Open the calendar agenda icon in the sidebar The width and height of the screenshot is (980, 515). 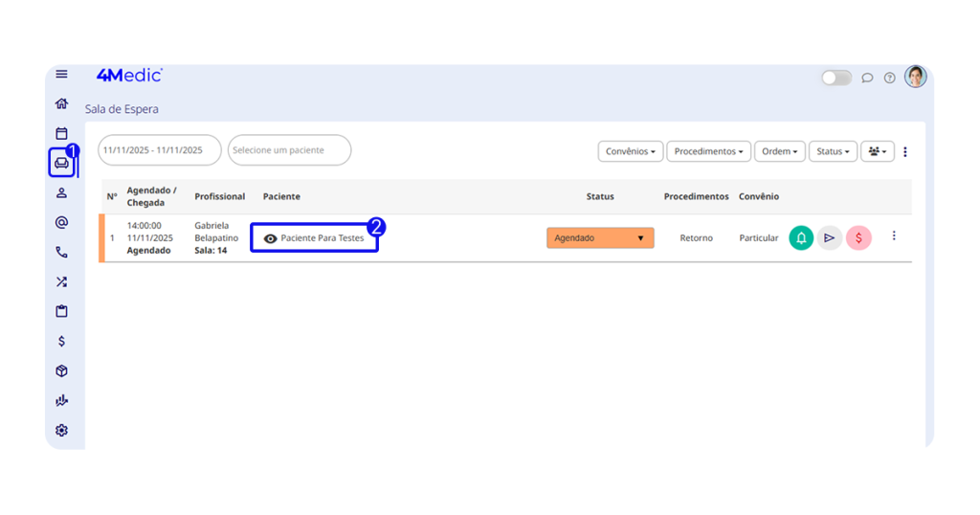click(x=61, y=133)
